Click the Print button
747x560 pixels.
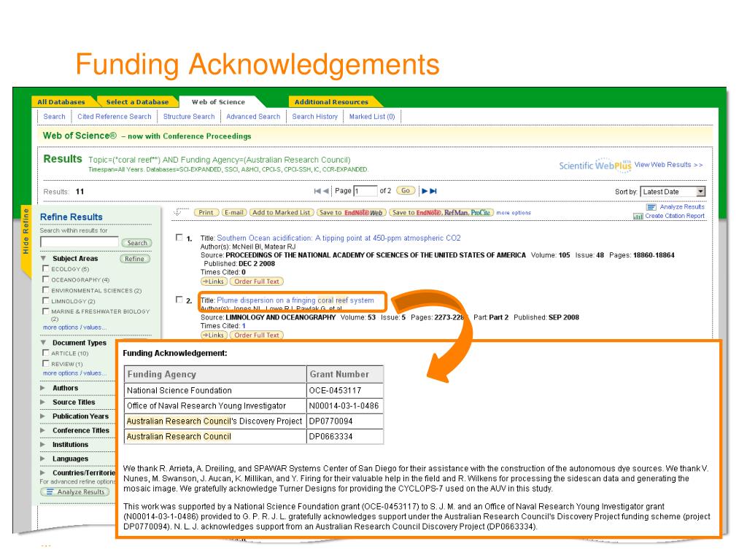[206, 212]
